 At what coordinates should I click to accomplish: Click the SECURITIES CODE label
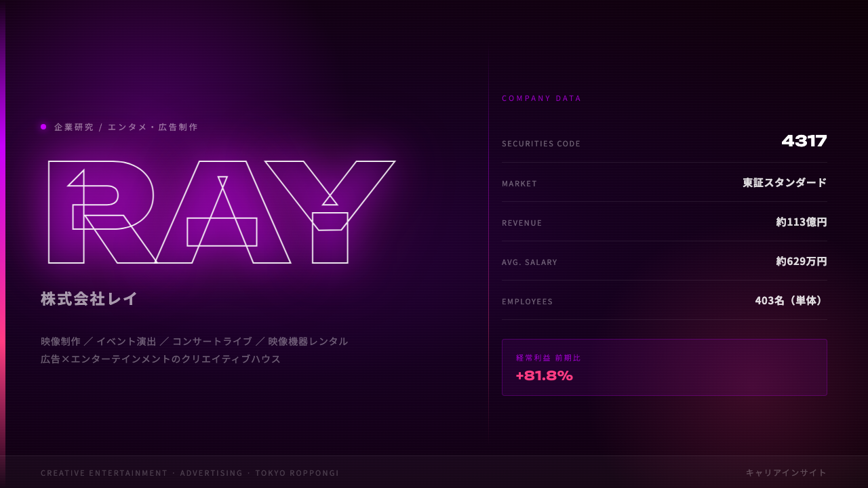coord(541,144)
